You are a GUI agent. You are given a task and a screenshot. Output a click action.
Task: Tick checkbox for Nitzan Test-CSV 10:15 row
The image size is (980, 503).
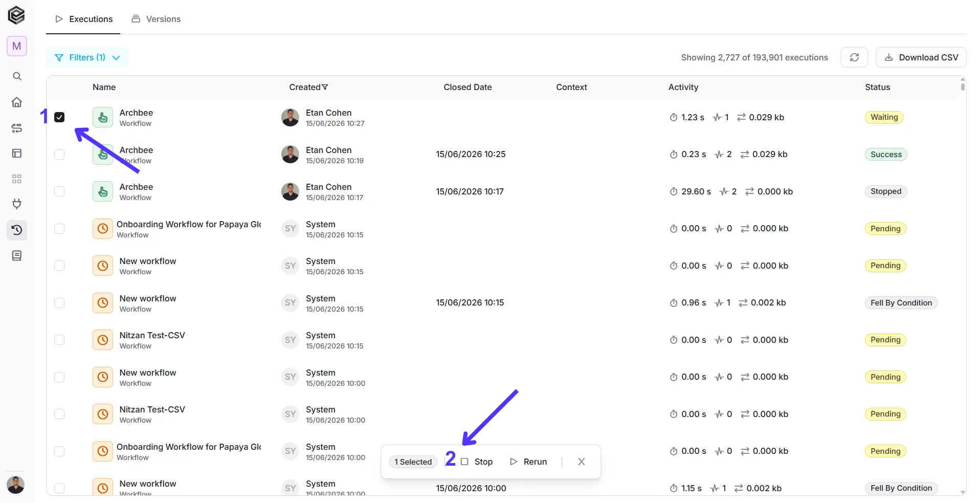[59, 340]
